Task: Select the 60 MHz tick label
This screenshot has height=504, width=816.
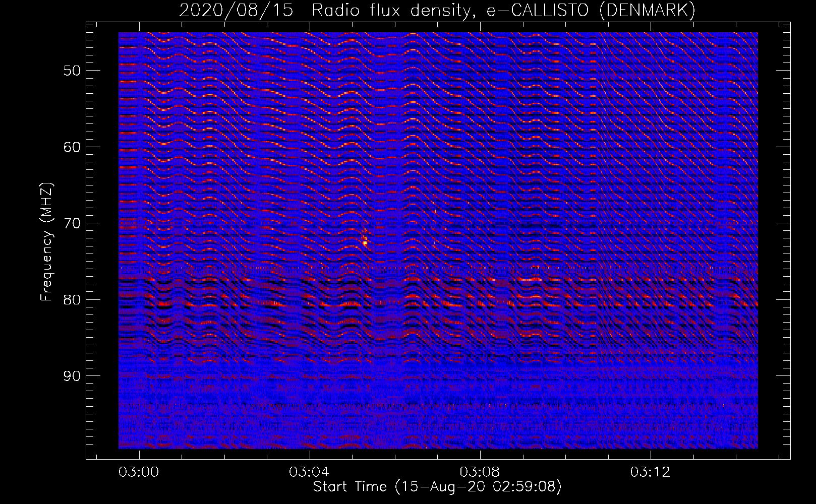Action: coord(72,147)
